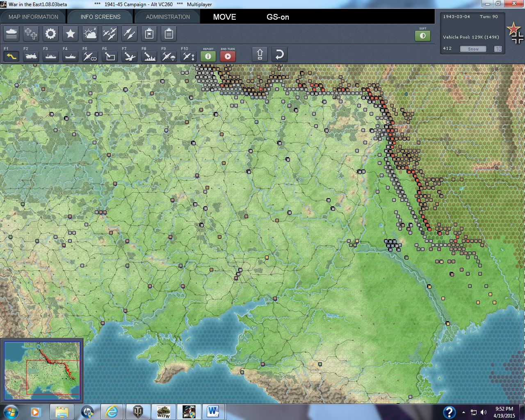The width and height of the screenshot is (525, 420).
Task: Open Internet Explorer from the taskbar
Action: [111, 411]
